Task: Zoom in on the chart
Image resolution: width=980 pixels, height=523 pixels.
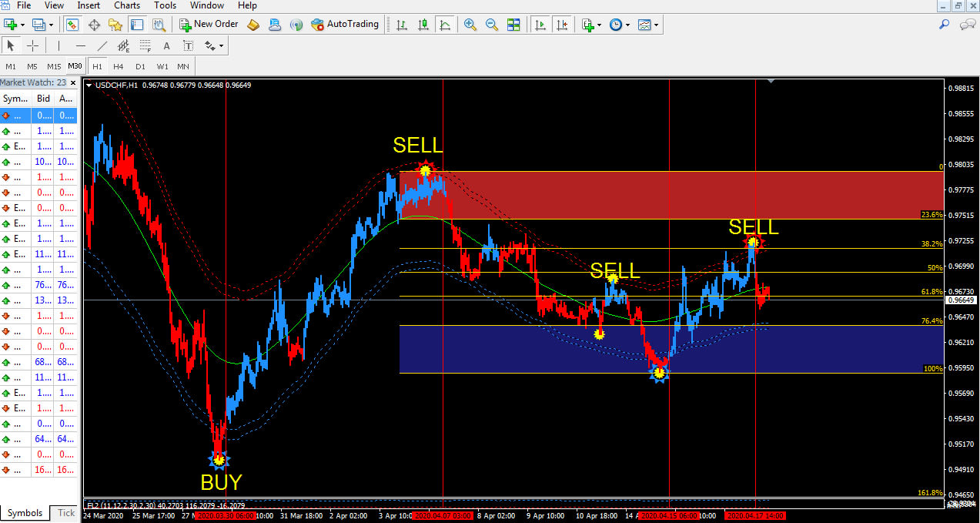Action: click(x=470, y=25)
